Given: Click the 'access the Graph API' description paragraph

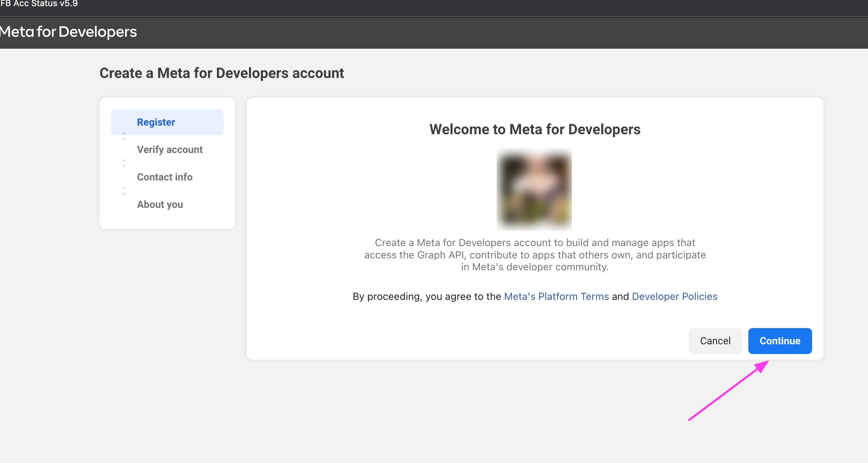Looking at the screenshot, I should click(535, 255).
